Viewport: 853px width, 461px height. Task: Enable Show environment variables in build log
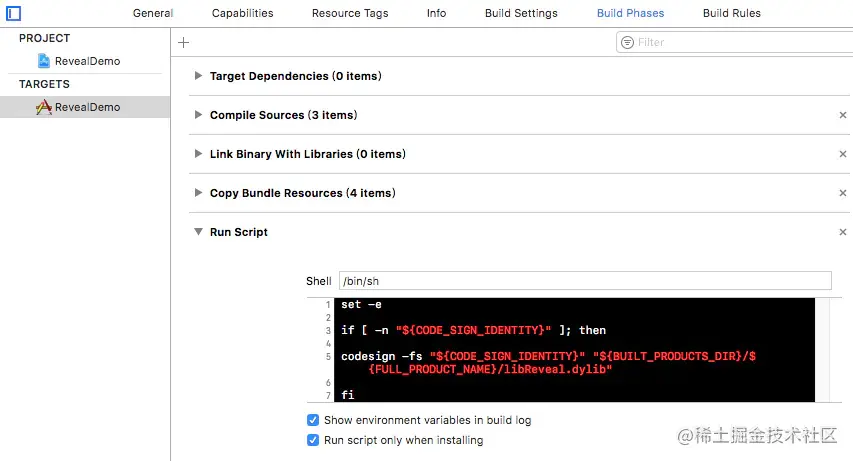tap(313, 420)
